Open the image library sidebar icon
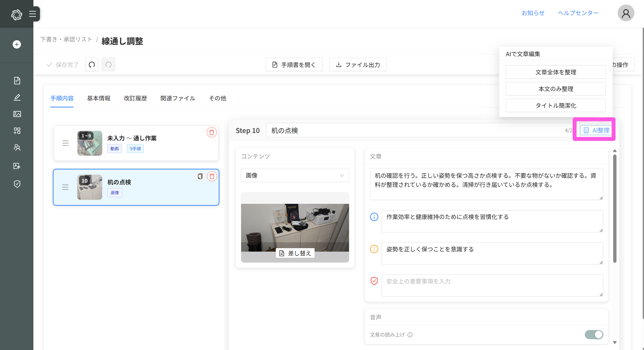This screenshot has width=644, height=350. pos(17,114)
